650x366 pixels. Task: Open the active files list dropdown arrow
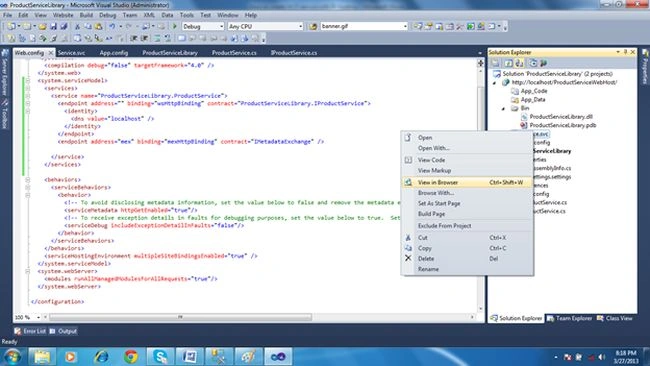point(480,53)
